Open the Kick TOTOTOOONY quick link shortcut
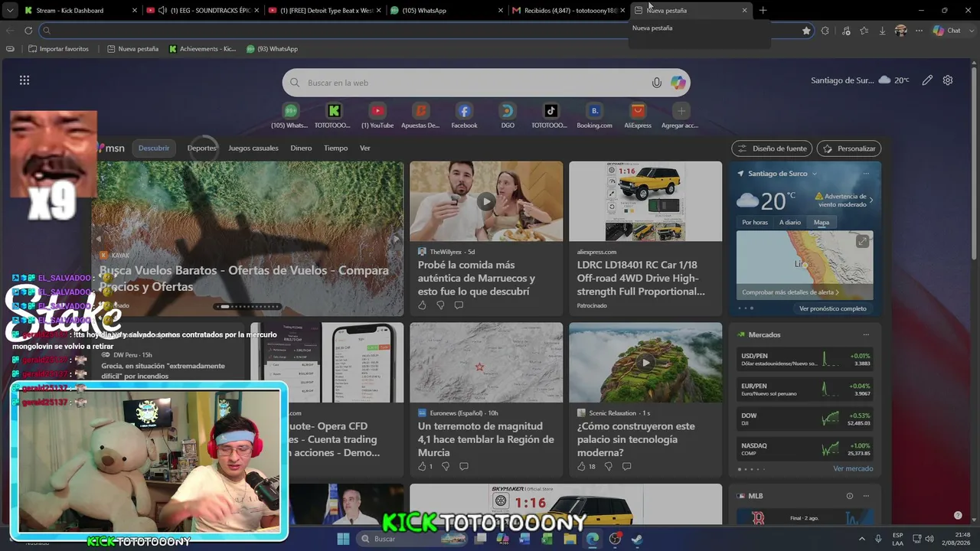 click(x=333, y=116)
